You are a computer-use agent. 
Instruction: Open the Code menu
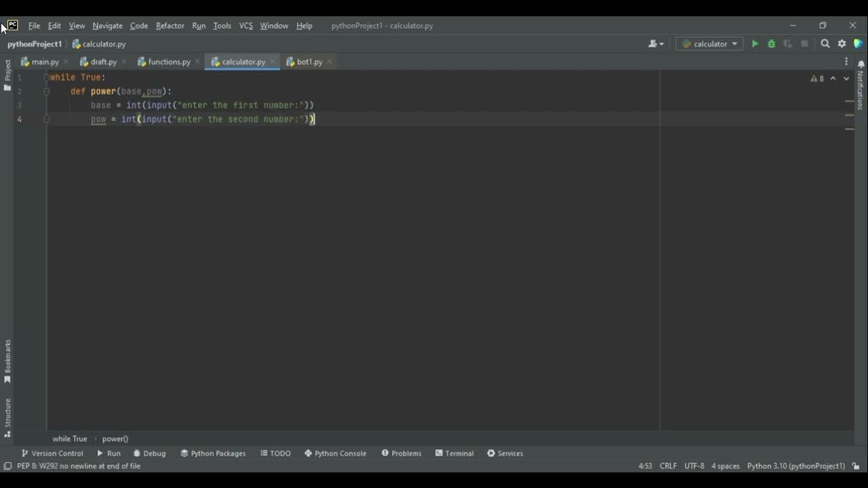coord(139,26)
